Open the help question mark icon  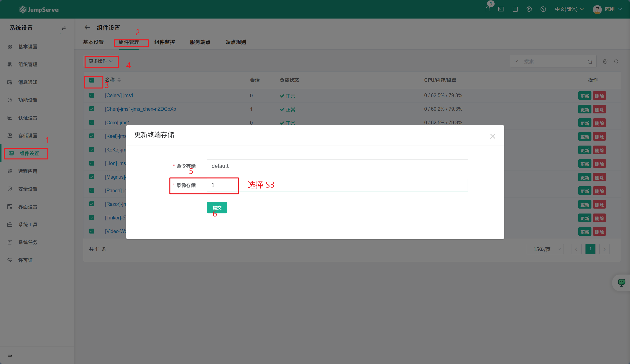point(543,9)
